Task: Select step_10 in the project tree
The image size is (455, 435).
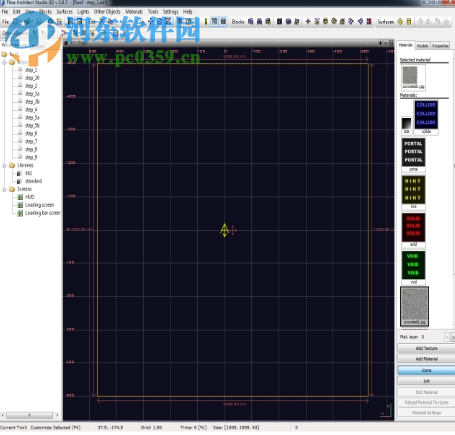Action: pyautogui.click(x=32, y=78)
